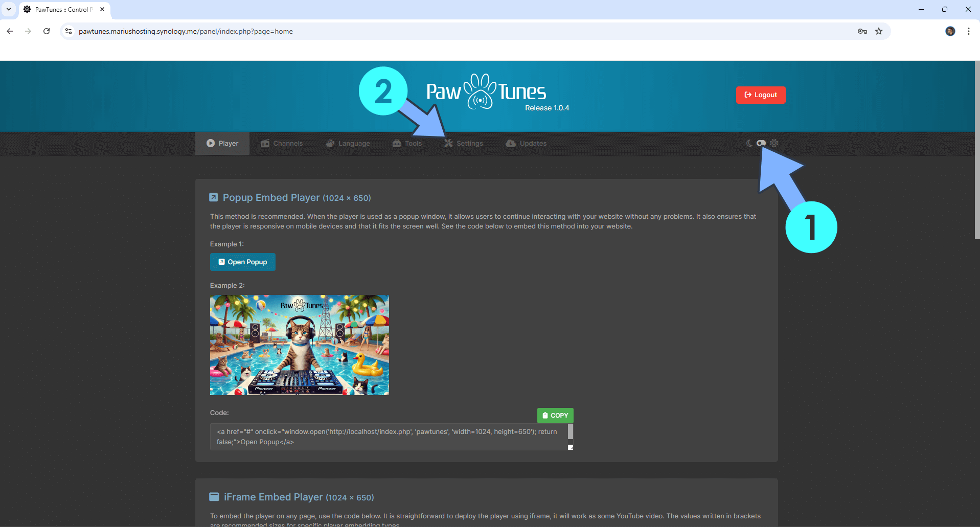Click the resize handle of code box
980x527 pixels.
[571, 447]
